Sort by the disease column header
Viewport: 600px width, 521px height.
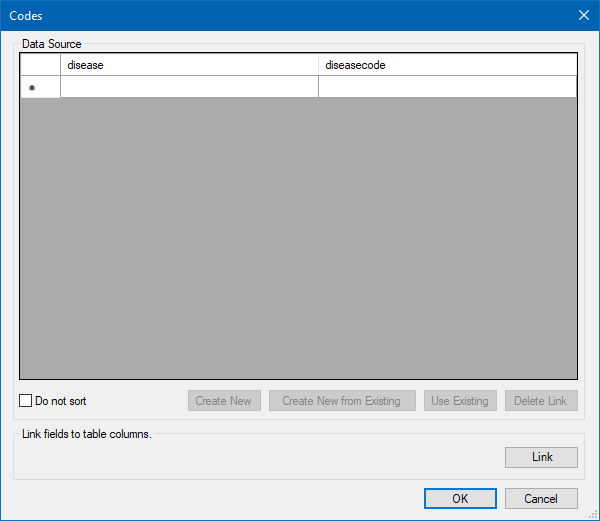pos(189,65)
